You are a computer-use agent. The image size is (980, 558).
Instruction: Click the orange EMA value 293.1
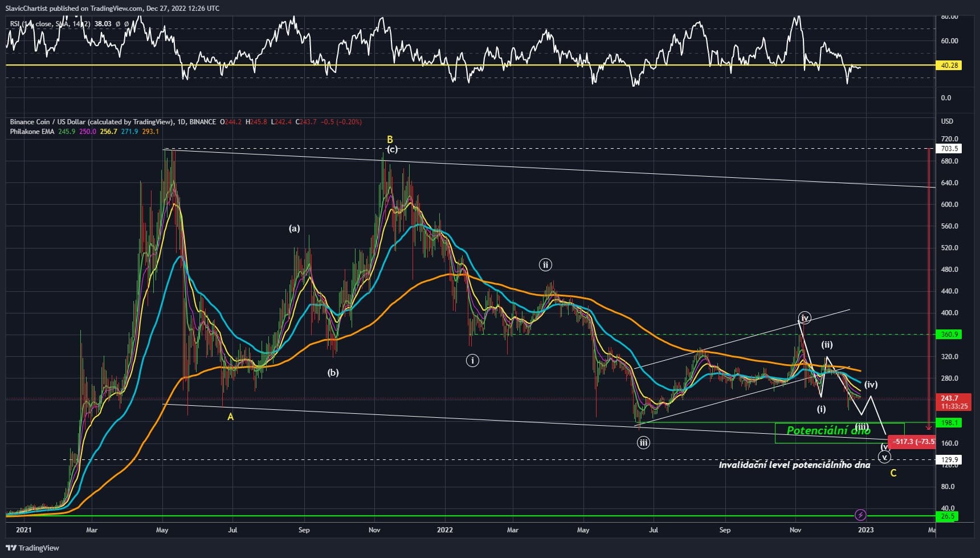click(150, 132)
